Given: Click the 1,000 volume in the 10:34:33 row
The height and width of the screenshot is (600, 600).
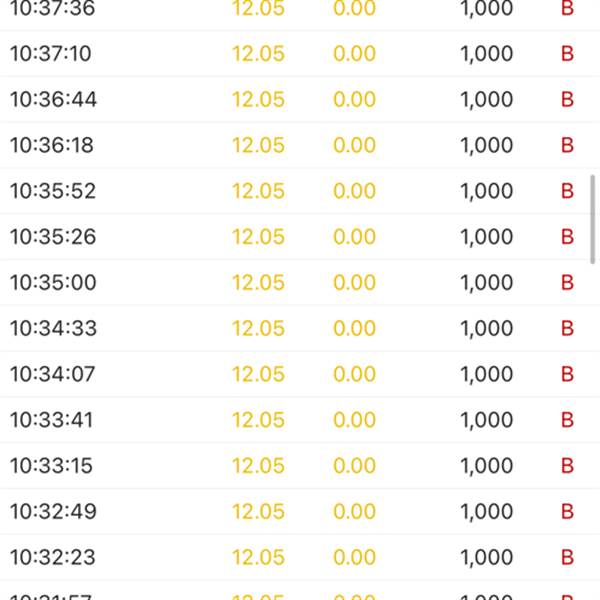Looking at the screenshot, I should pyautogui.click(x=486, y=329).
